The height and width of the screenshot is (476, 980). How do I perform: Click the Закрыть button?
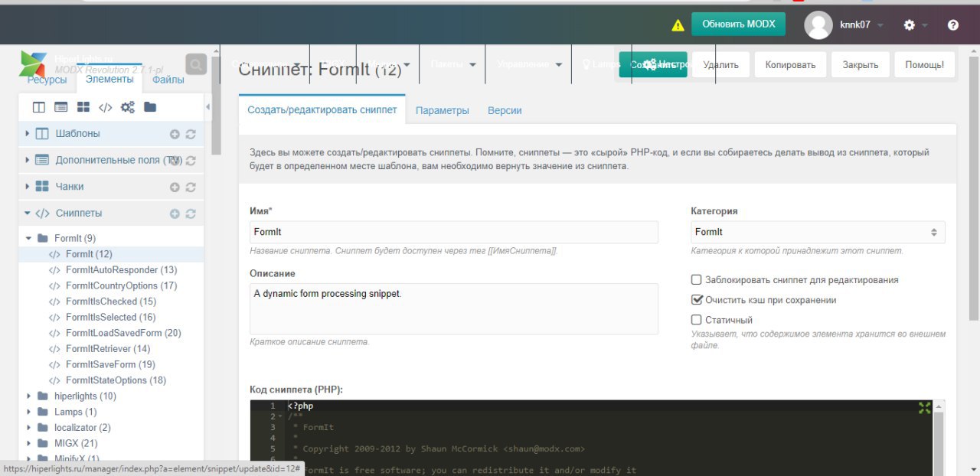point(861,65)
